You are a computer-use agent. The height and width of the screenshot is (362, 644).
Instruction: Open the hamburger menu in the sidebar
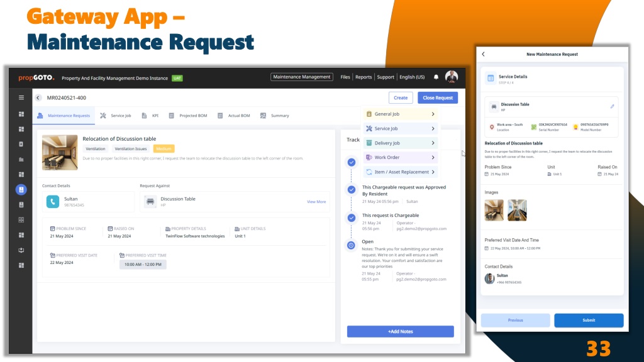point(21,97)
